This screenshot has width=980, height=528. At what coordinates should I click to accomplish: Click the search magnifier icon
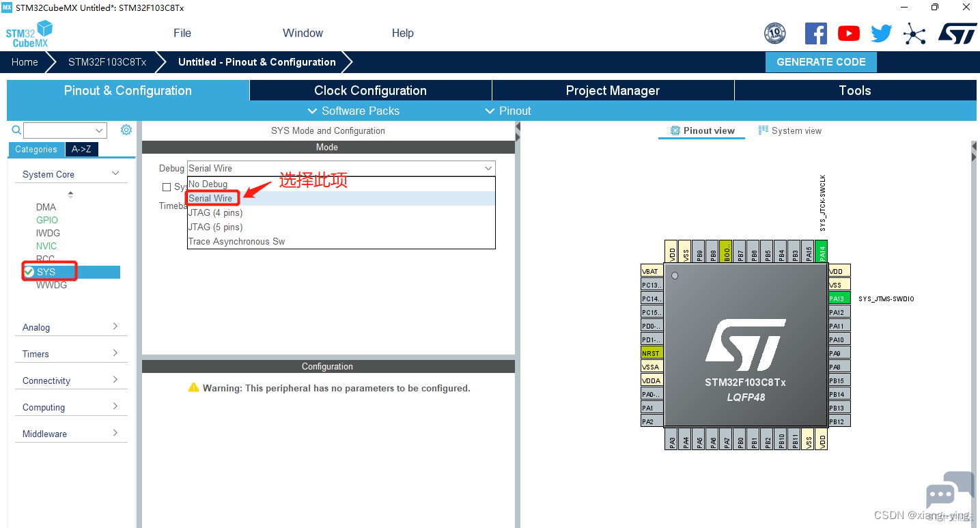[x=16, y=130]
